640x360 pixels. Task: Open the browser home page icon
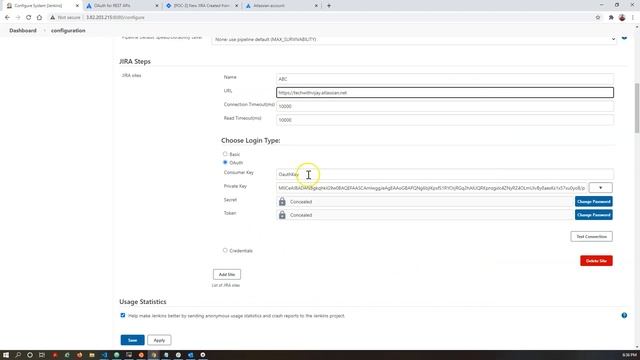point(39,18)
